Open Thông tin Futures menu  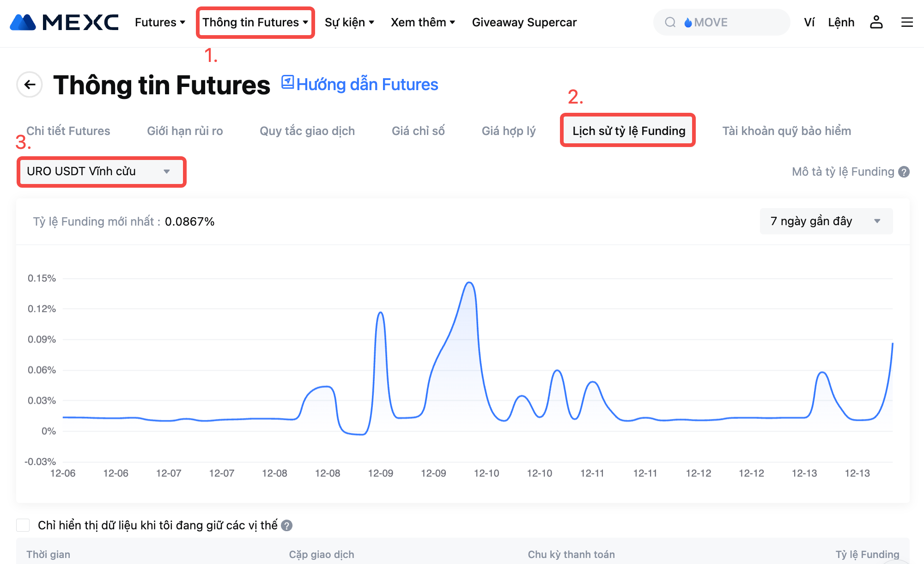click(255, 22)
